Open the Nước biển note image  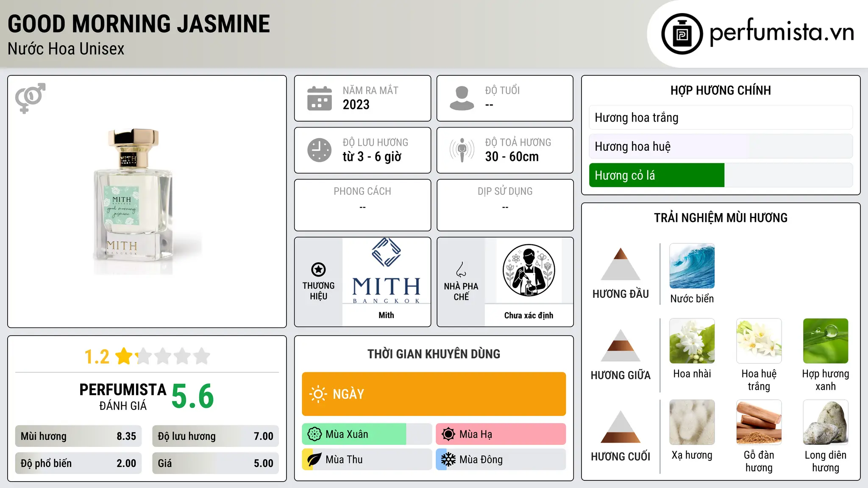pos(692,266)
